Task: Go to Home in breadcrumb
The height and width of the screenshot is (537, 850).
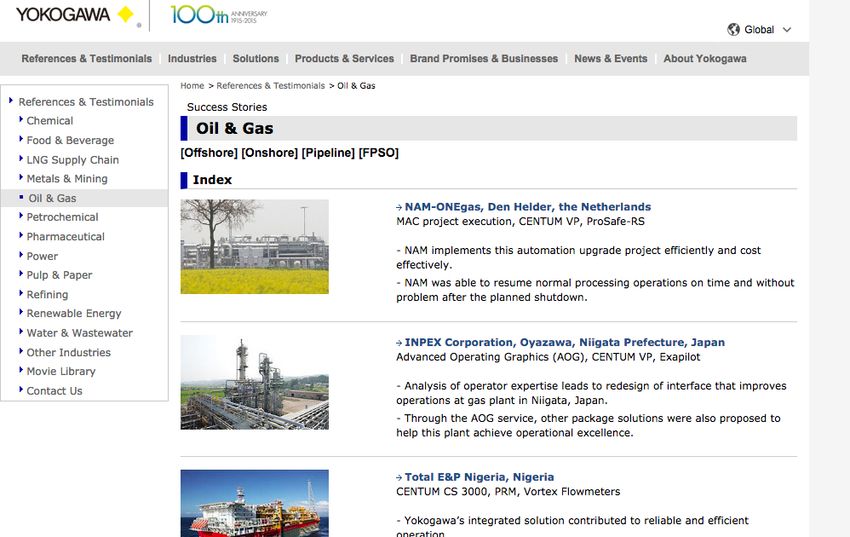Action: click(192, 86)
